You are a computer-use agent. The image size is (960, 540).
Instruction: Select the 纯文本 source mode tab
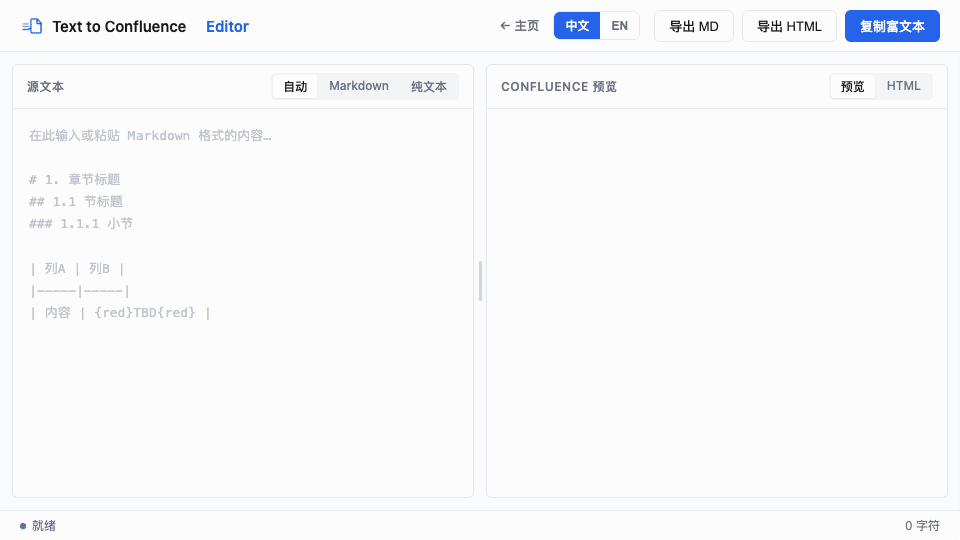click(x=429, y=86)
